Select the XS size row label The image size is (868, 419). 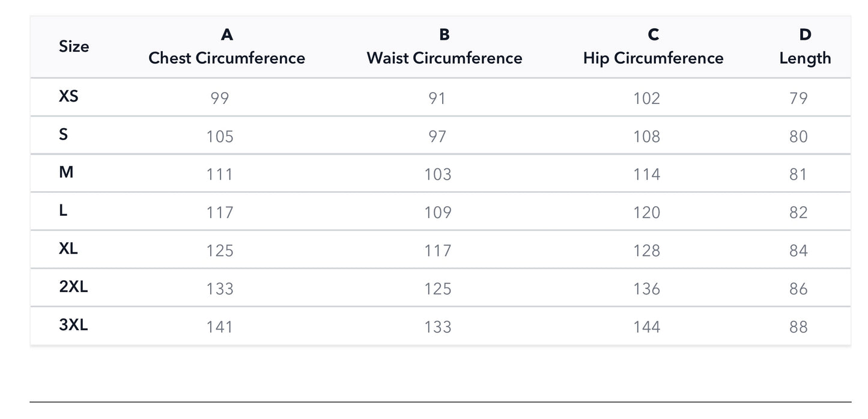pos(68,96)
